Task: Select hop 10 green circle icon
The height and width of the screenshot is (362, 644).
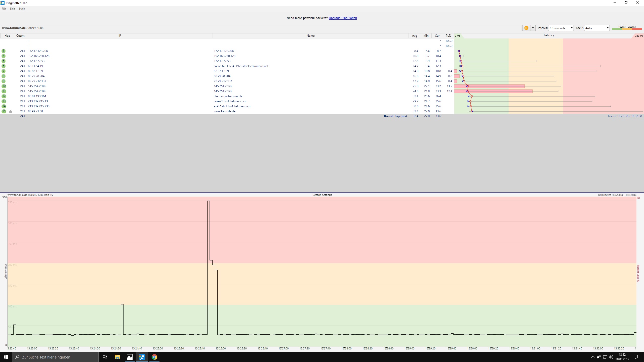Action: pos(4,86)
